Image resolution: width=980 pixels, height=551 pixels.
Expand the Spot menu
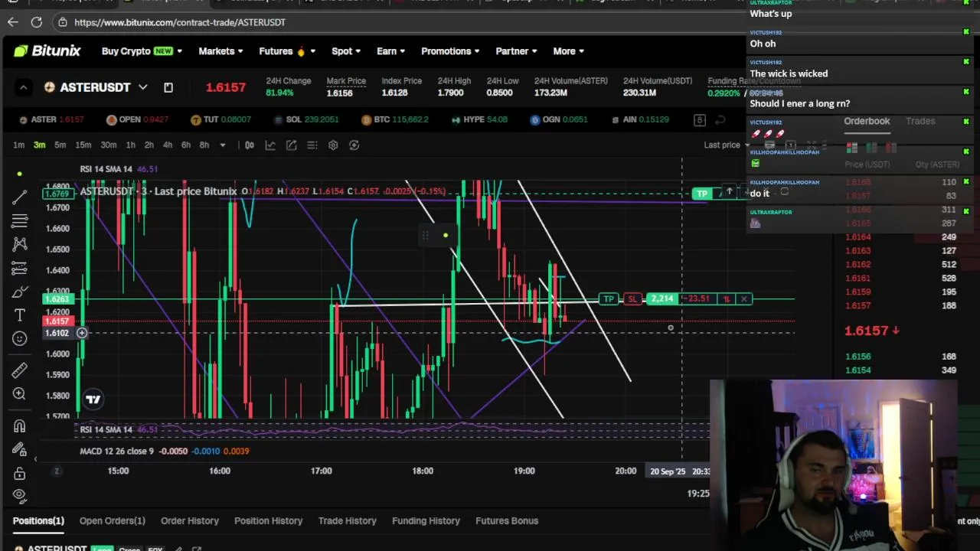[346, 51]
